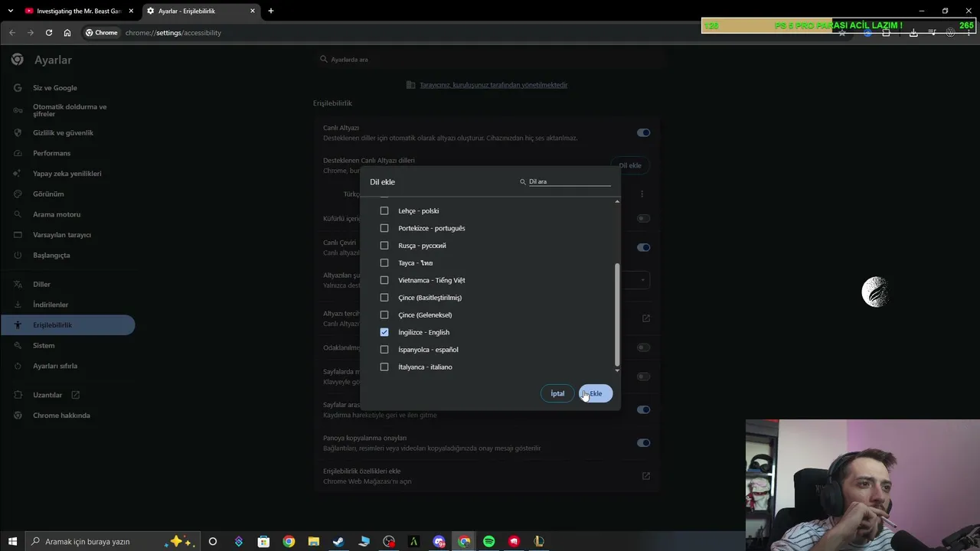
Task: Go back with browser back arrow
Action: (11, 33)
